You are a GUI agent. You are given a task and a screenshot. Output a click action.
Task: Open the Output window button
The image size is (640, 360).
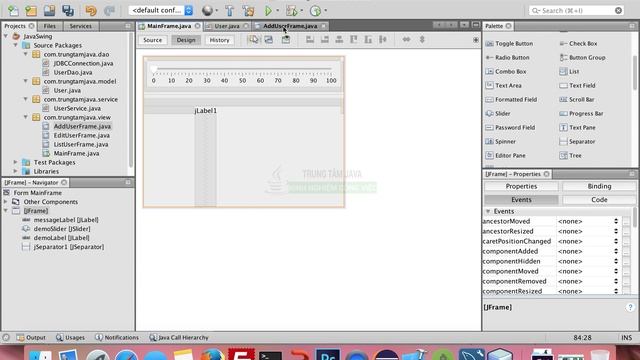31,338
